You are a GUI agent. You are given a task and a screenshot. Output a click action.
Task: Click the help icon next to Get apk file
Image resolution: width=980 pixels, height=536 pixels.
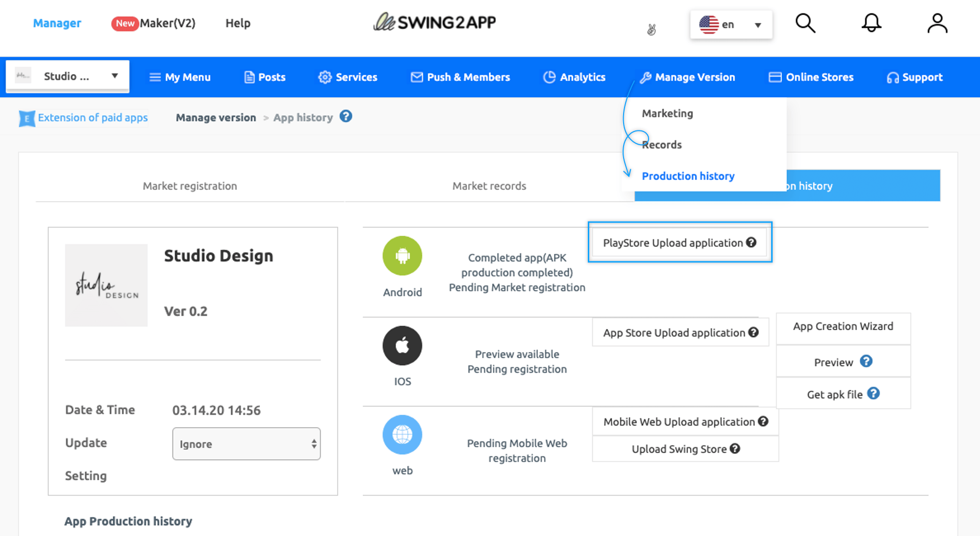873,393
